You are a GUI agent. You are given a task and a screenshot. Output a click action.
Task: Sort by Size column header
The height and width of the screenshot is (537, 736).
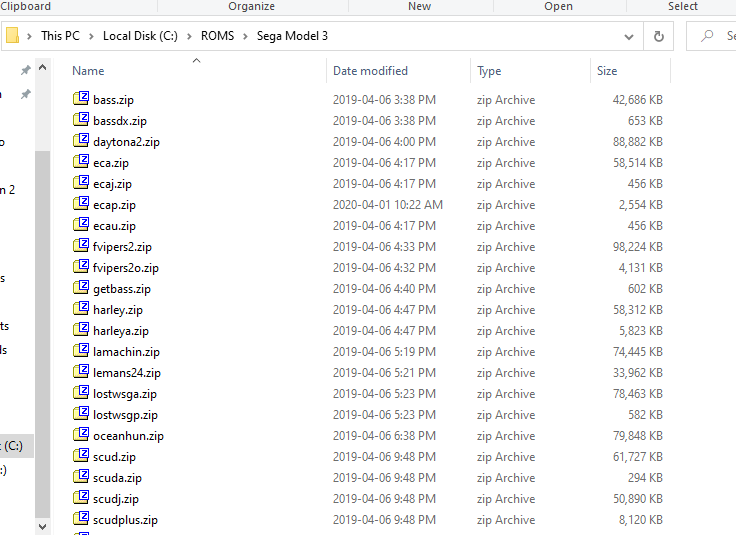[607, 71]
